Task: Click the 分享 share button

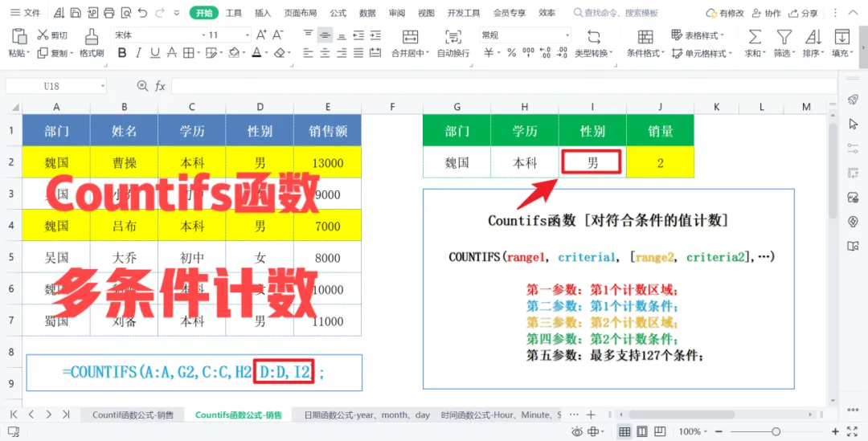Action: [803, 13]
